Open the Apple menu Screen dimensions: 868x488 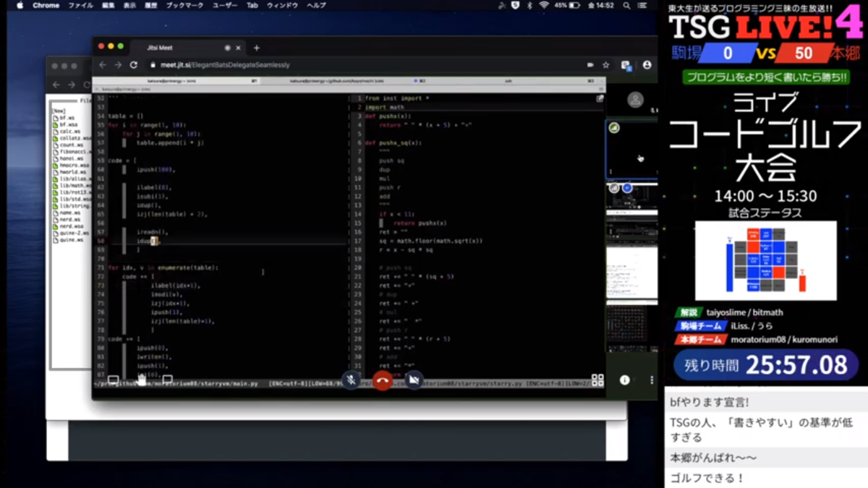20,5
